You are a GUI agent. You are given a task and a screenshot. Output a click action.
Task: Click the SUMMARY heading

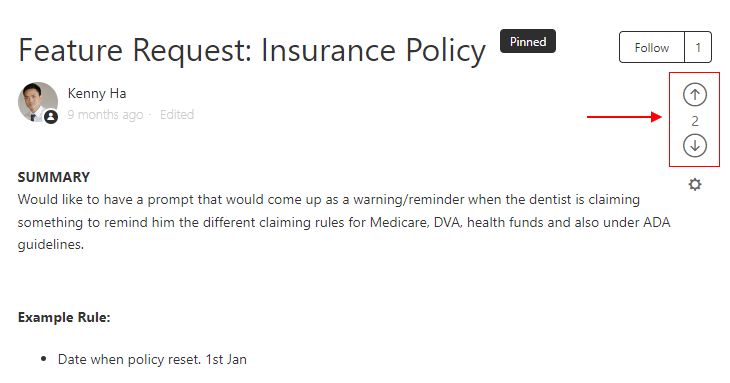54,177
